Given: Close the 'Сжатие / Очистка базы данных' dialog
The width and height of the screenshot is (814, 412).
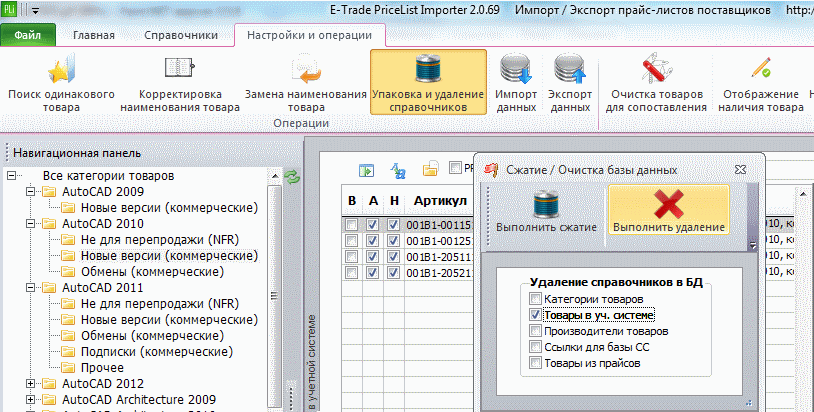Looking at the screenshot, I should (x=740, y=170).
